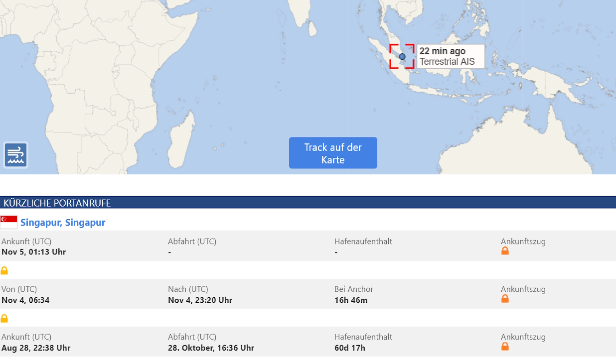Click the Singapore flag icon
Image resolution: width=616 pixels, height=364 pixels.
[9, 222]
